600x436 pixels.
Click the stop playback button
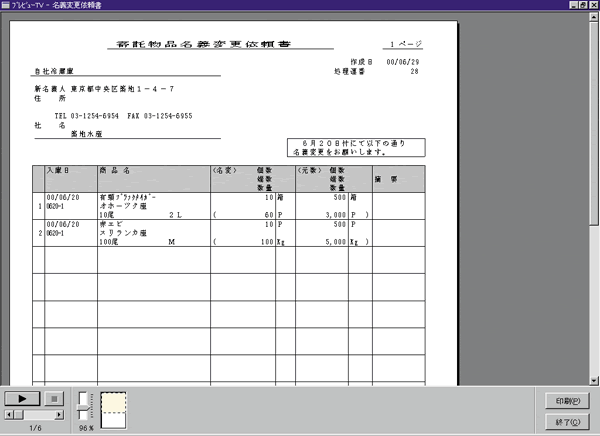point(54,398)
